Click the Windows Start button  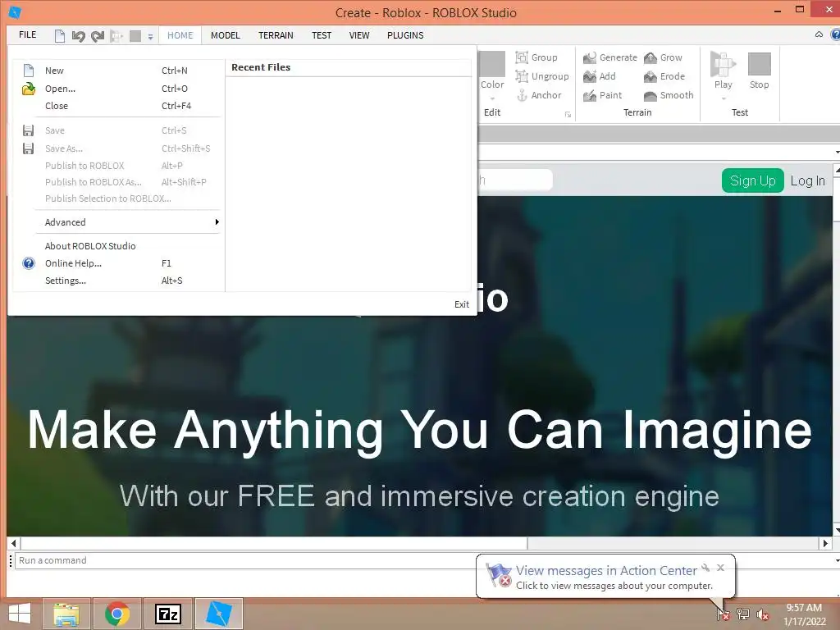click(x=20, y=614)
